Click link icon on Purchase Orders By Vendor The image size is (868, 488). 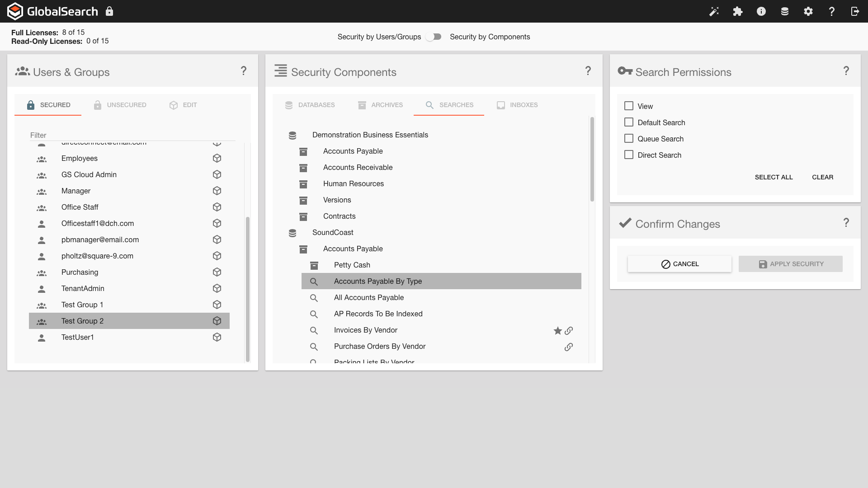point(569,347)
